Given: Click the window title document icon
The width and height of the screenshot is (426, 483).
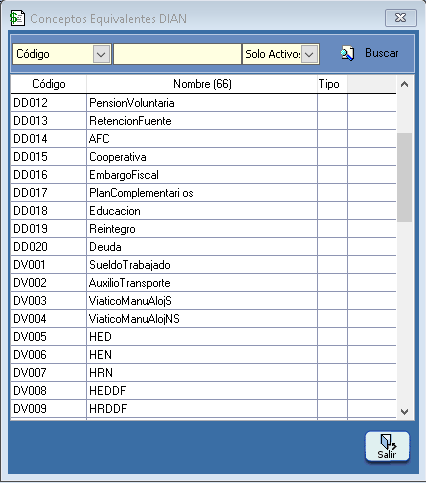Looking at the screenshot, I should [x=17, y=18].
